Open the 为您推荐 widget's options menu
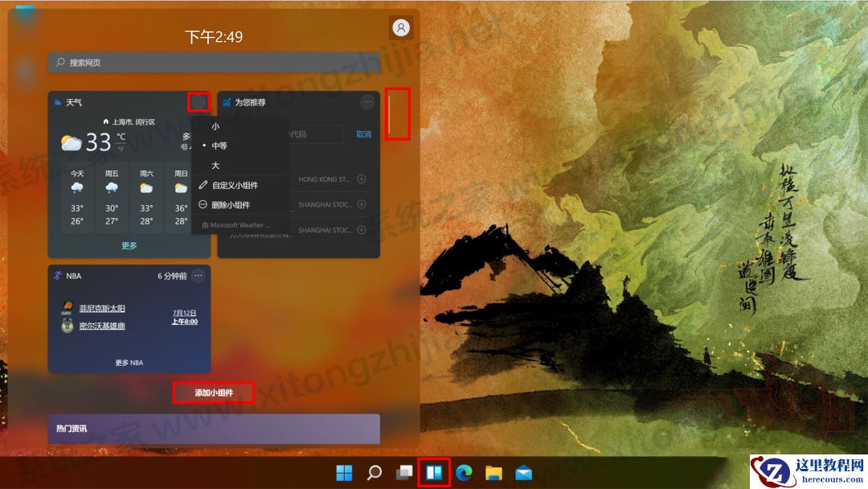The width and height of the screenshot is (868, 489). [366, 101]
